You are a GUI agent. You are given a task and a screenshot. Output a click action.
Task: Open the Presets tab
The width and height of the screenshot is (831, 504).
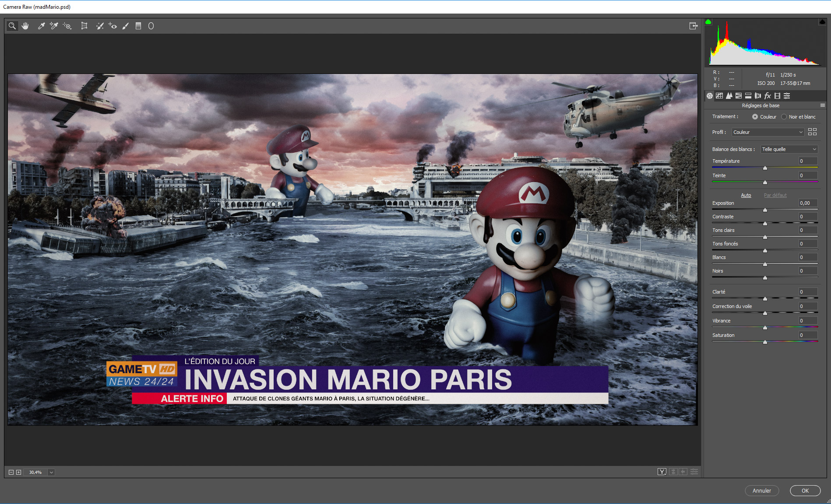787,96
